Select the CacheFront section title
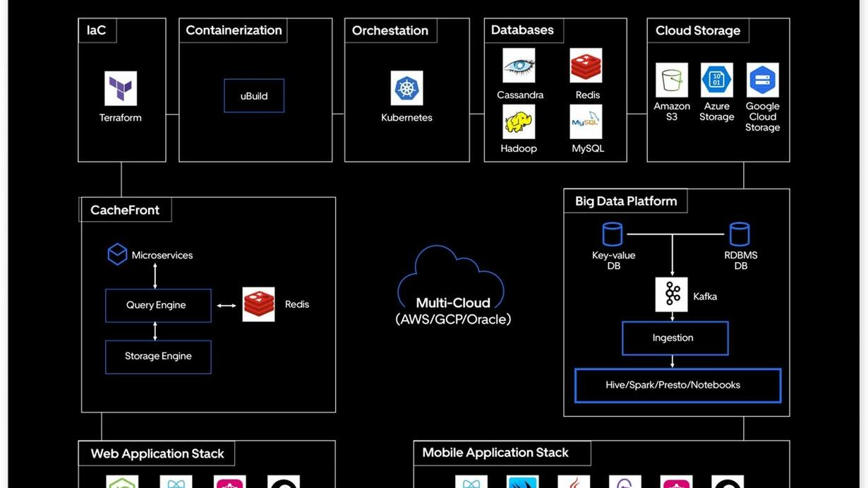Viewport: 868px width, 488px height. [x=125, y=210]
